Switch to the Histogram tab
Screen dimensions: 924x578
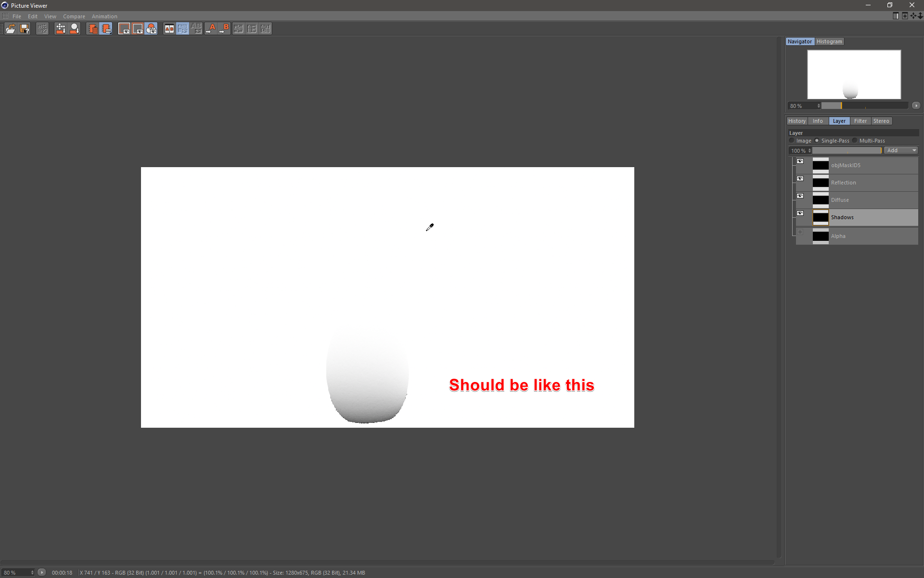(x=829, y=41)
